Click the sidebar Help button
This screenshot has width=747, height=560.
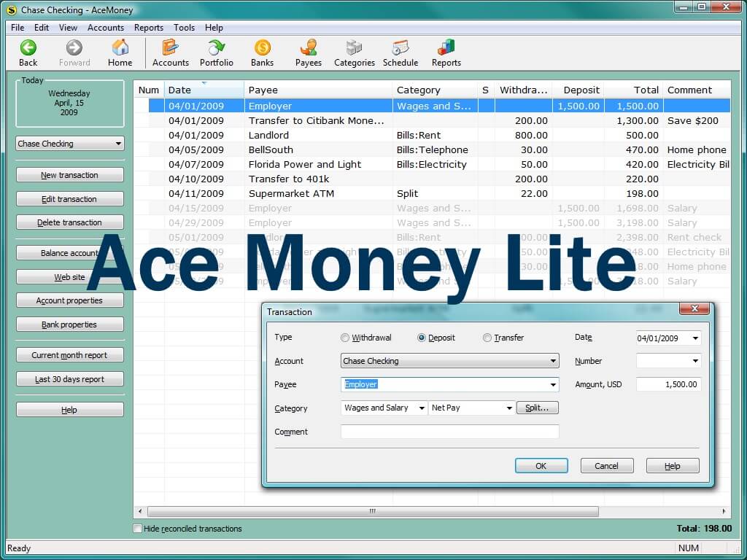[x=70, y=410]
